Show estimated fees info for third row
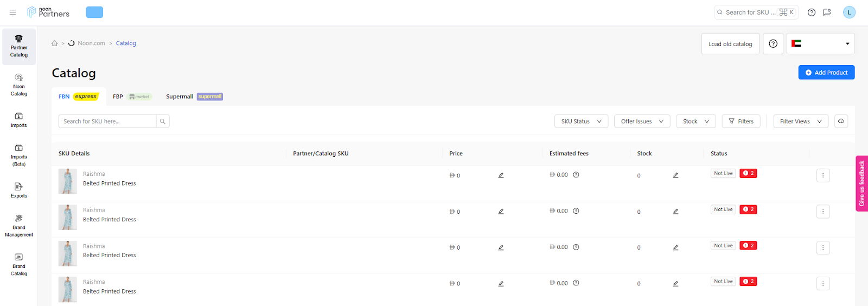 576,247
